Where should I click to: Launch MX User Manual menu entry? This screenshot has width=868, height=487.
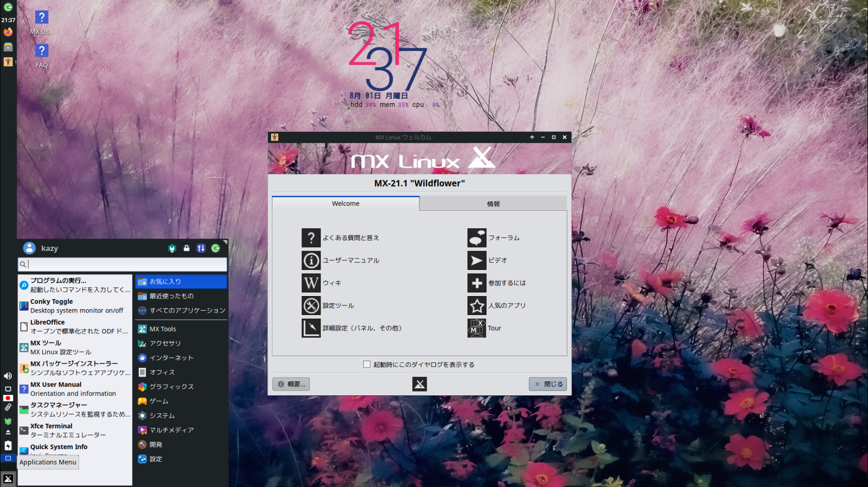(75, 389)
